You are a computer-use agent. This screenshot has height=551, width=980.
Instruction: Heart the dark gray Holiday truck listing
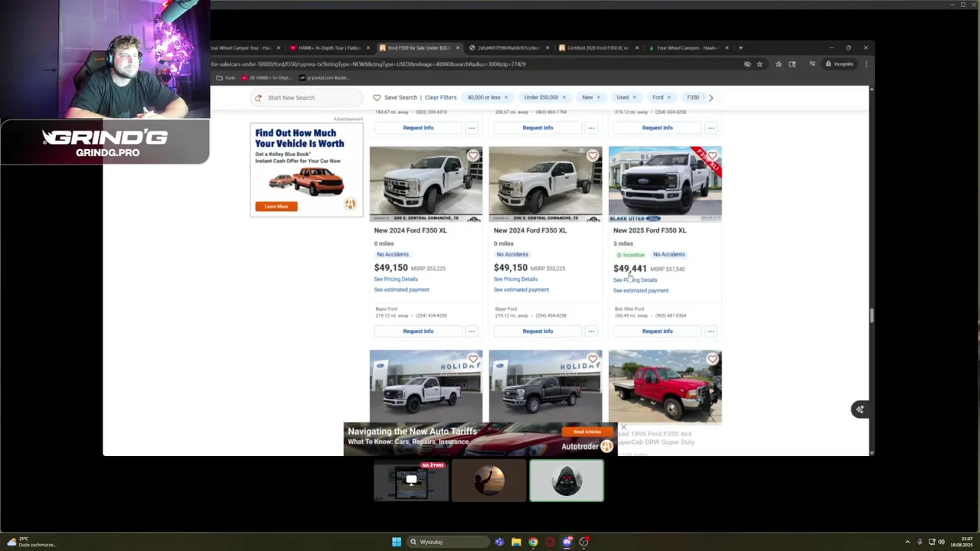coord(593,359)
